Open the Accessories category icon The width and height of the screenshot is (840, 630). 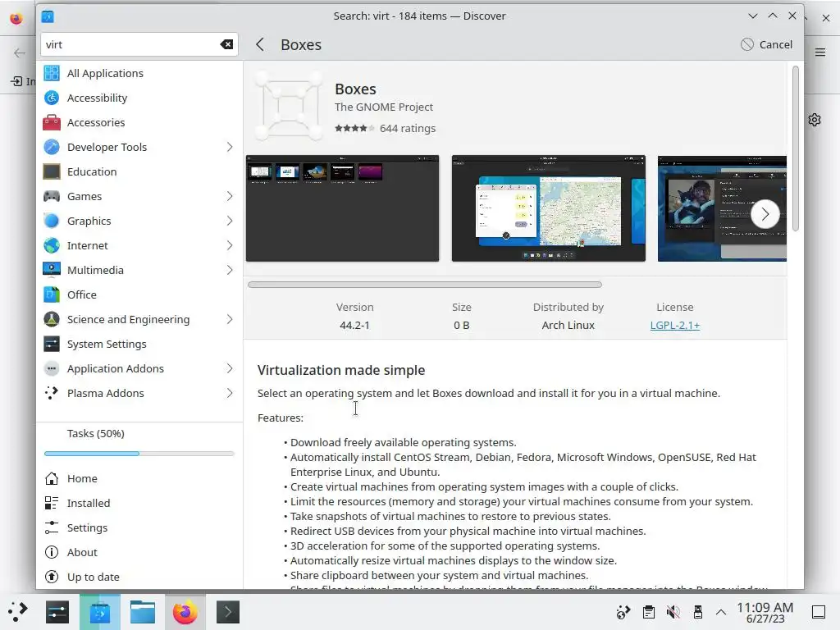(52, 123)
